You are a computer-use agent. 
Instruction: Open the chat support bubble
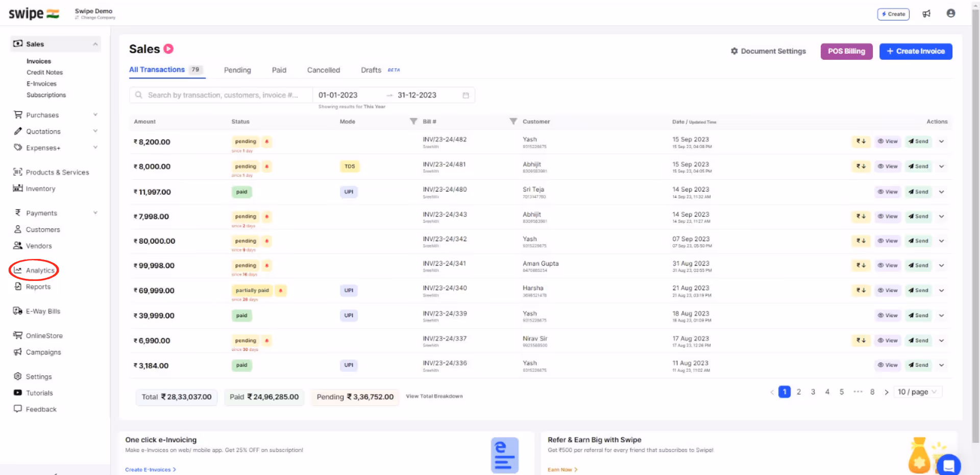949,465
